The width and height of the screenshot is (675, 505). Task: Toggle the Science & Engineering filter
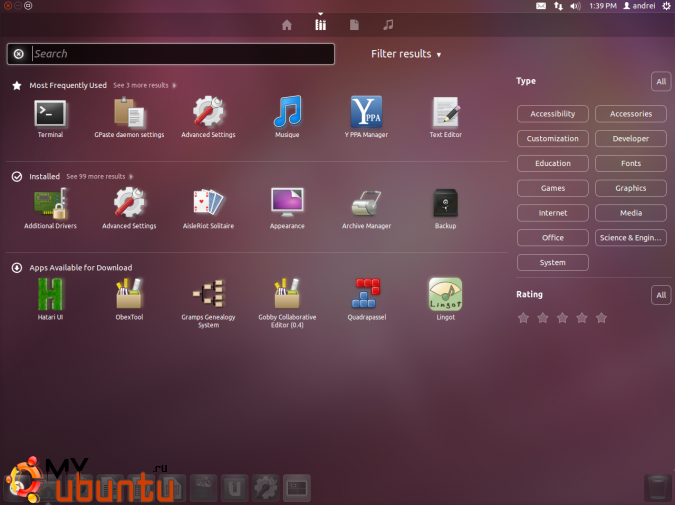click(631, 238)
